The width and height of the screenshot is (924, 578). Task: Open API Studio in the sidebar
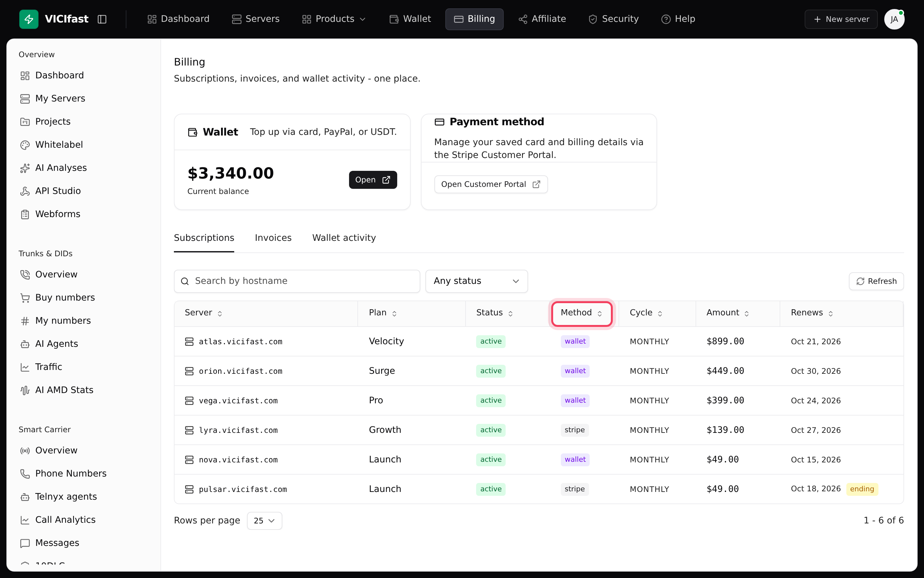(x=50, y=191)
